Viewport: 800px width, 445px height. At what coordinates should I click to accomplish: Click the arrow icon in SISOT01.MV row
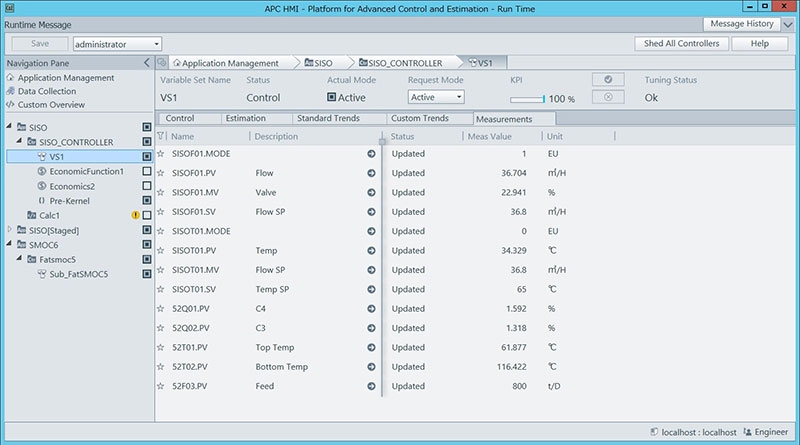[x=371, y=270]
